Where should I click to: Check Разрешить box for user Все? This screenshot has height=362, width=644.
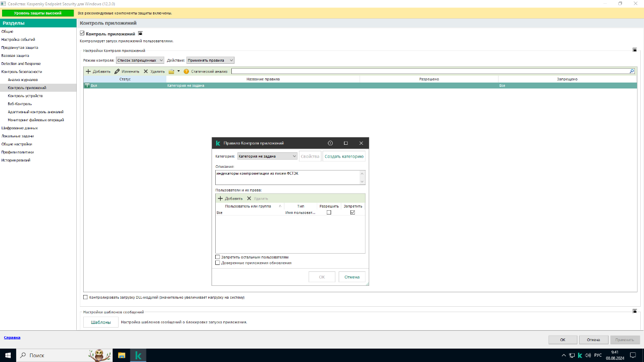[329, 212]
